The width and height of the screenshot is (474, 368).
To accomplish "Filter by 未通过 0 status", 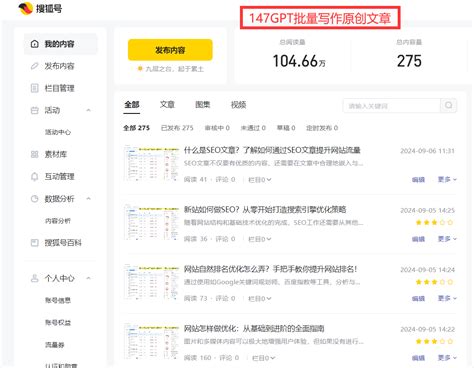I will [253, 128].
